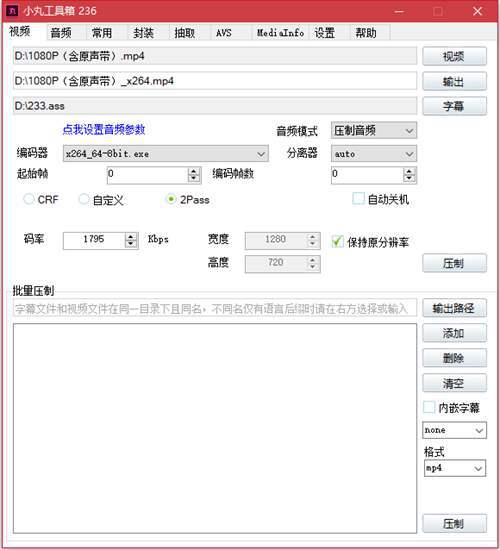Select the 自定义 custom mode radio button

tap(84, 199)
